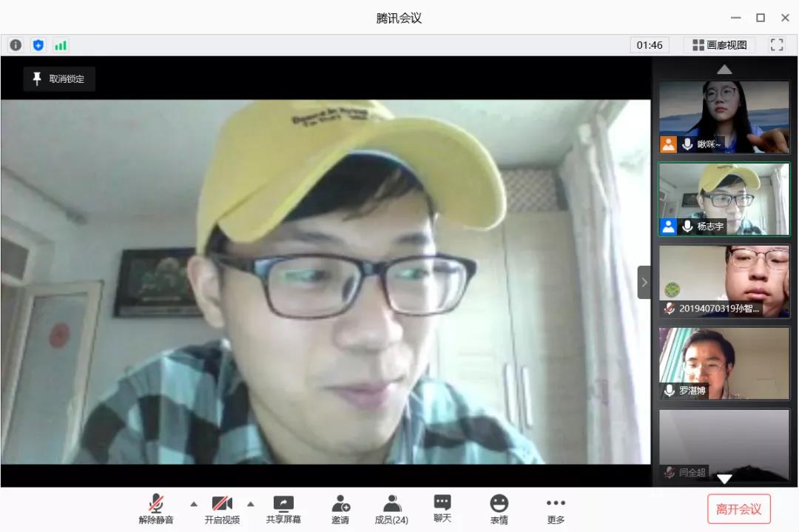Check the green network signal icon
This screenshot has width=799, height=532.
61,45
